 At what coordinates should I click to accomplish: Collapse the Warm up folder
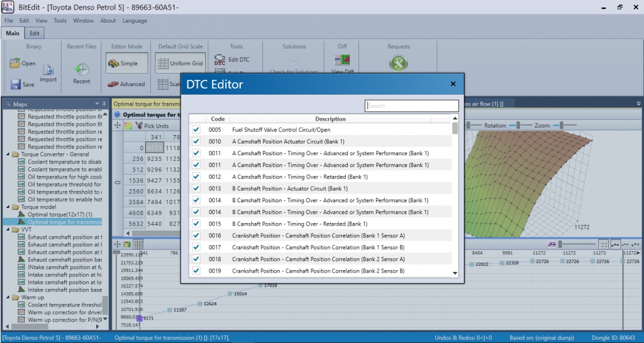pyautogui.click(x=8, y=298)
